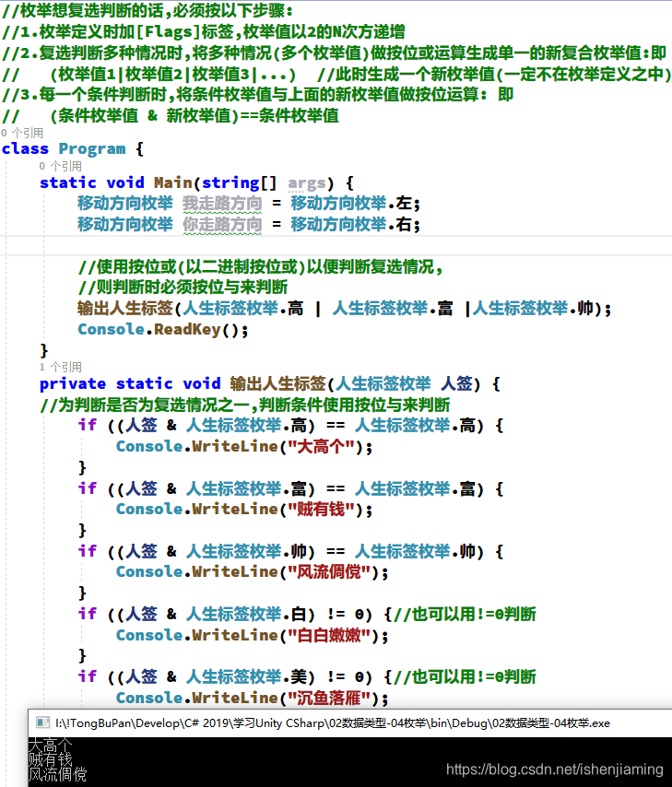
Task: Click the top comment '//枚举想复选判断的话'
Action: click(147, 10)
